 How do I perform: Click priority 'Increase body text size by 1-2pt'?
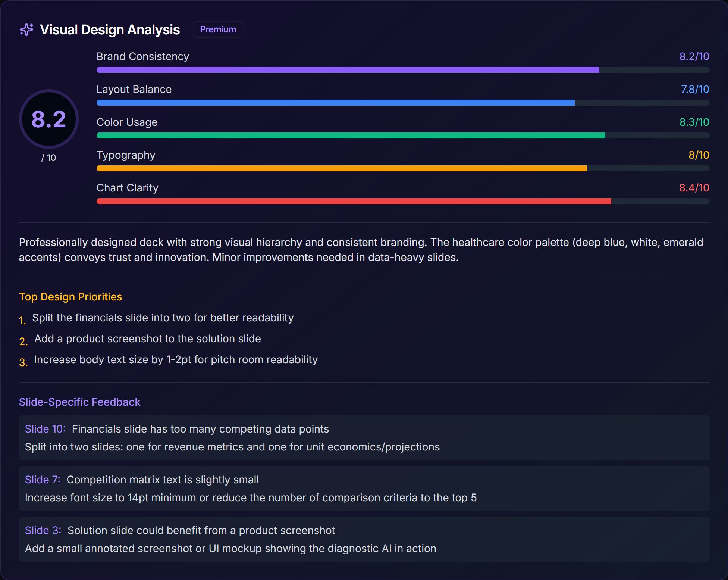tap(176, 359)
